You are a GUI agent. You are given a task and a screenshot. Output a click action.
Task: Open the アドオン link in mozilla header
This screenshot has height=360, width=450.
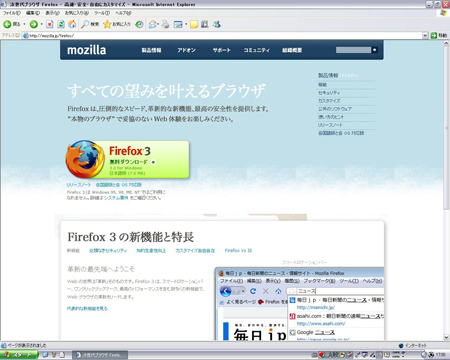point(186,50)
